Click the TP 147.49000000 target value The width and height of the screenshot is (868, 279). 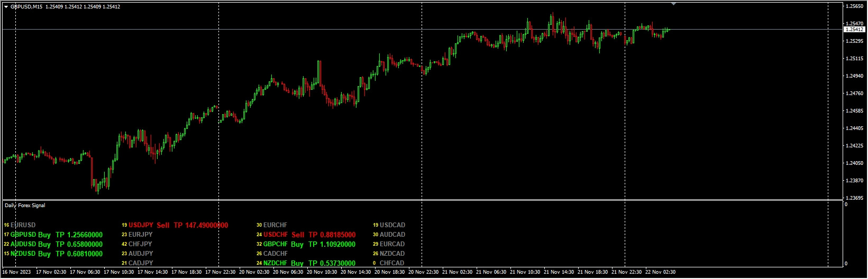click(201, 225)
